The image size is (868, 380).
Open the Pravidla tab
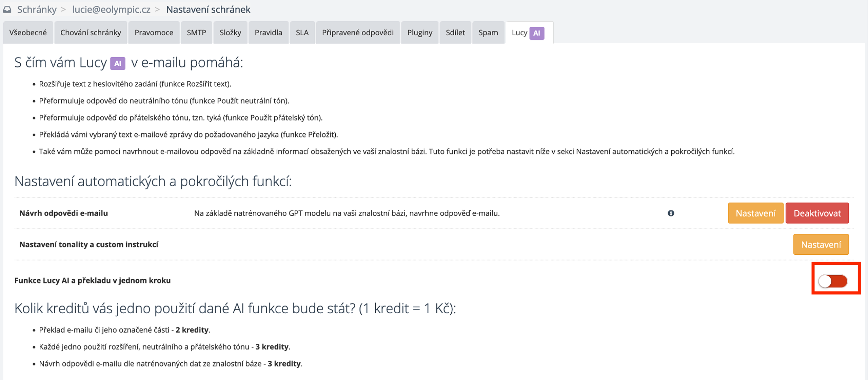268,33
